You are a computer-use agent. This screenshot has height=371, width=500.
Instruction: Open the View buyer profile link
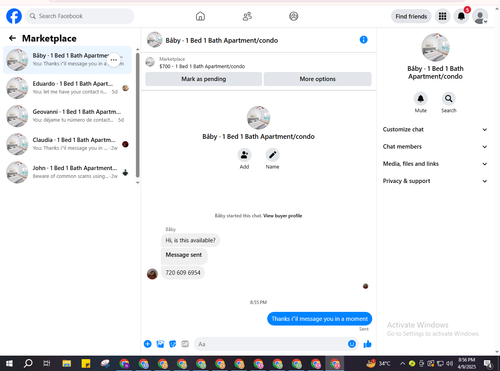282,216
